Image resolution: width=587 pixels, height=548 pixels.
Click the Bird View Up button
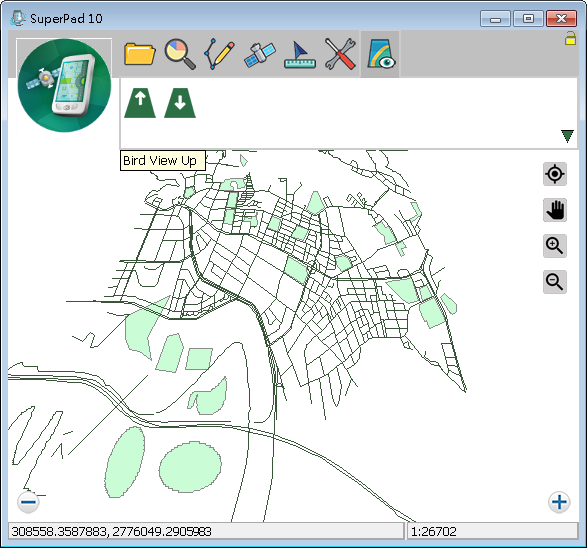(x=140, y=103)
